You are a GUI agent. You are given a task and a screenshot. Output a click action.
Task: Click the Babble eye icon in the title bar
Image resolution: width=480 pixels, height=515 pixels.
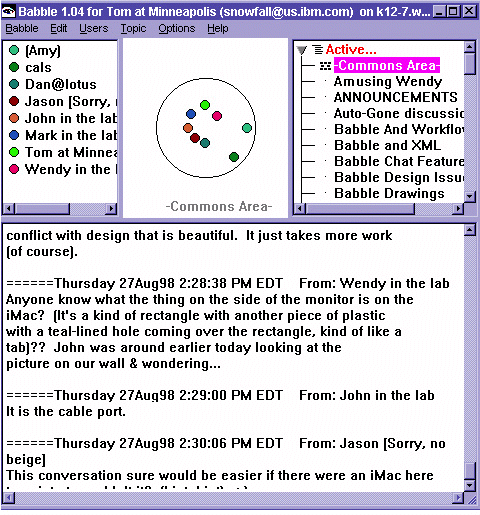point(8,12)
